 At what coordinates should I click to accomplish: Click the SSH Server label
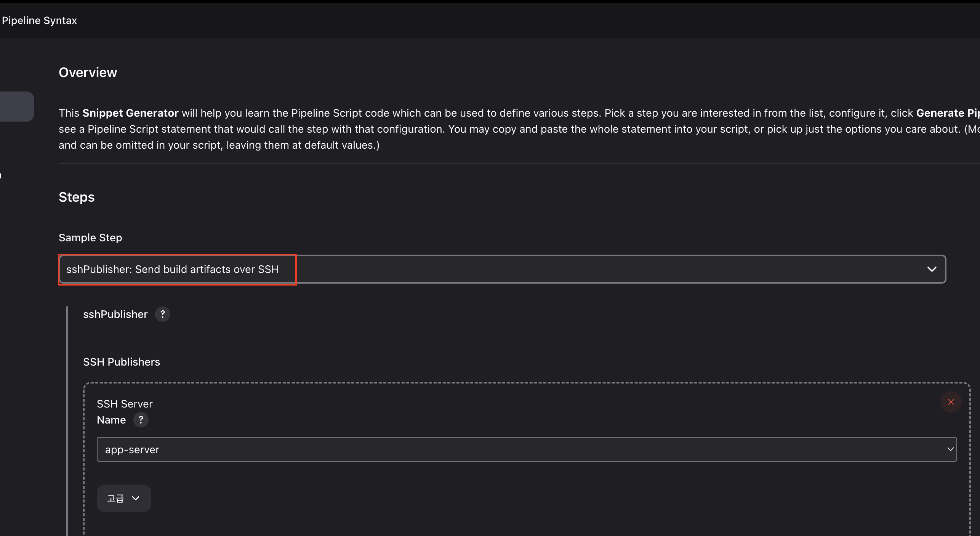point(125,404)
